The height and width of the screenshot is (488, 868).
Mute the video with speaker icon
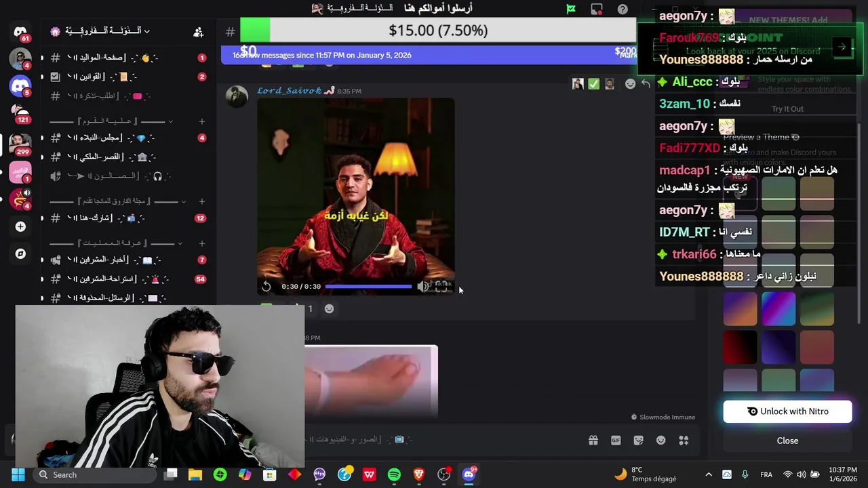(x=422, y=287)
